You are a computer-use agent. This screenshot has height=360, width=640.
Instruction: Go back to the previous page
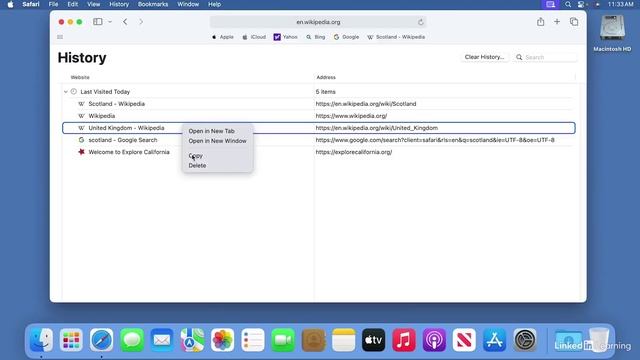point(125,22)
